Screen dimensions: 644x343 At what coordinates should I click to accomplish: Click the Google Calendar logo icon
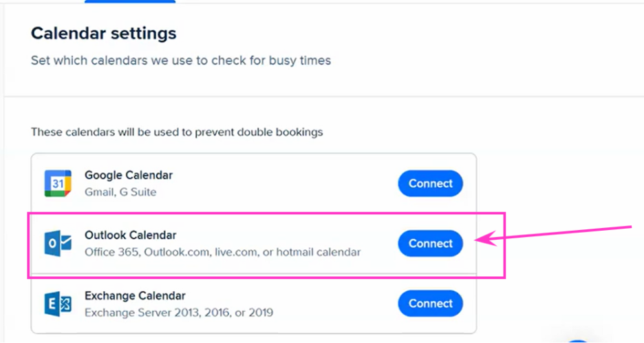[x=58, y=183]
